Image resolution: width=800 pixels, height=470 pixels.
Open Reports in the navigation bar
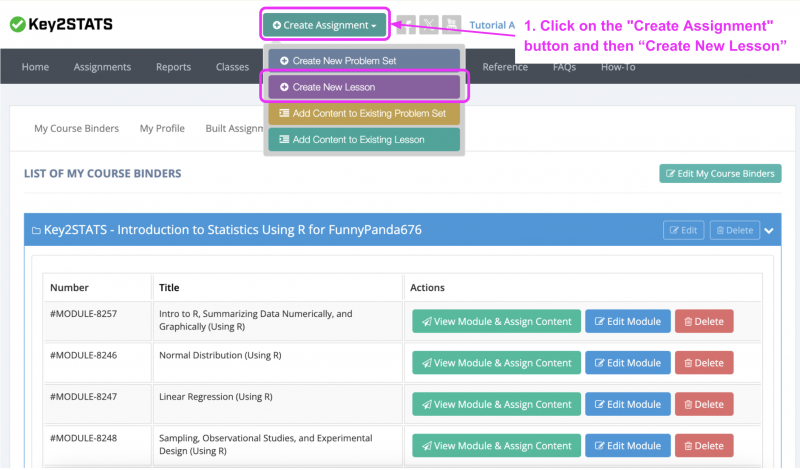174,67
